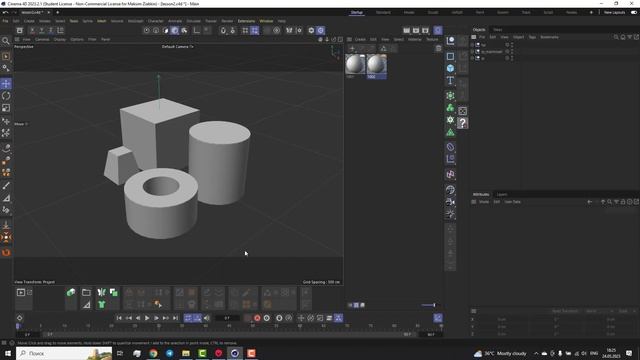Add a Text spline object (T icon)
Screen dimensions: 640x360
pos(450,80)
